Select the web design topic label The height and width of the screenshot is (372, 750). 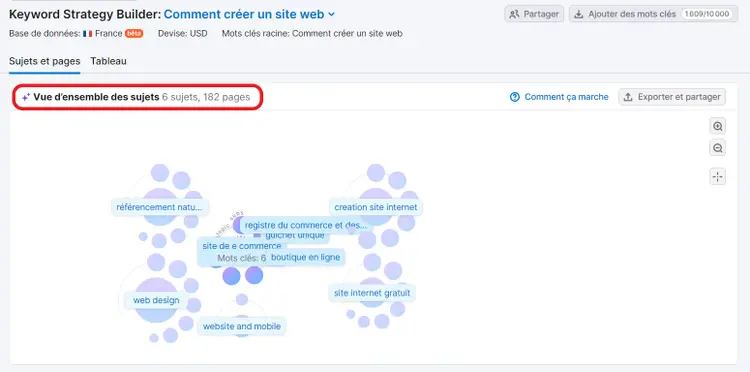[156, 300]
